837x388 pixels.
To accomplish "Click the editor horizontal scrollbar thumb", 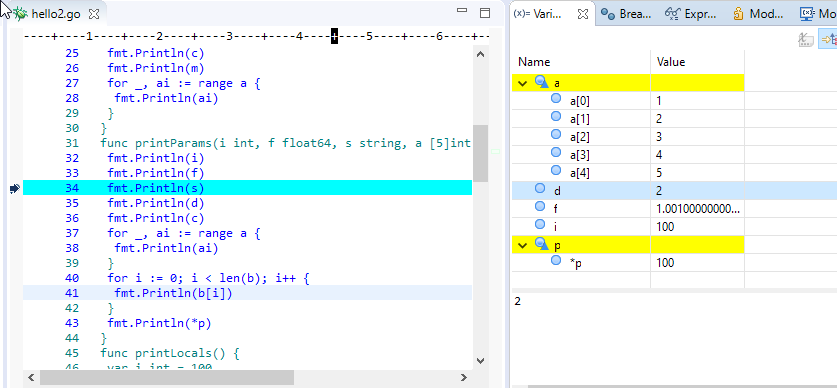I will click(x=167, y=377).
